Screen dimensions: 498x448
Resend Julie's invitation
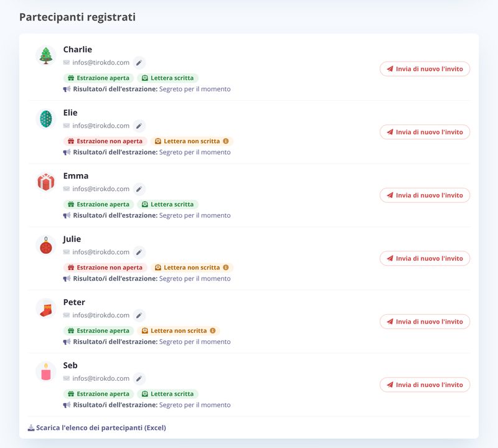[425, 258]
